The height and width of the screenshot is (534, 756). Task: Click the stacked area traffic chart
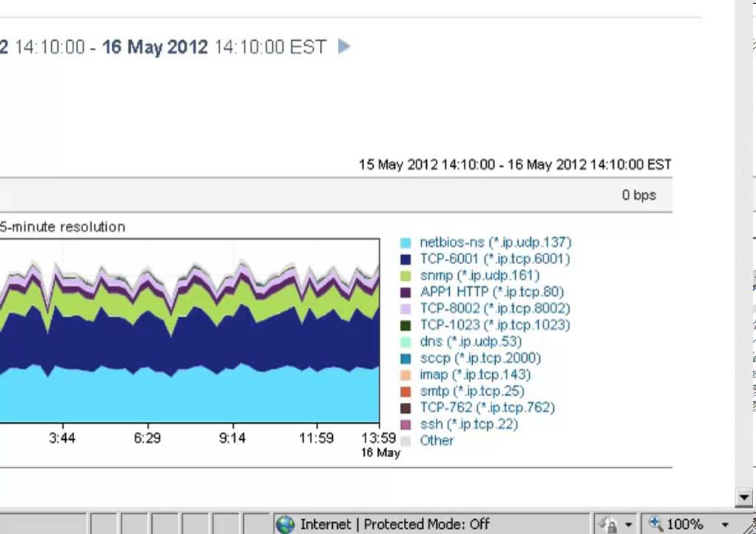(190, 331)
